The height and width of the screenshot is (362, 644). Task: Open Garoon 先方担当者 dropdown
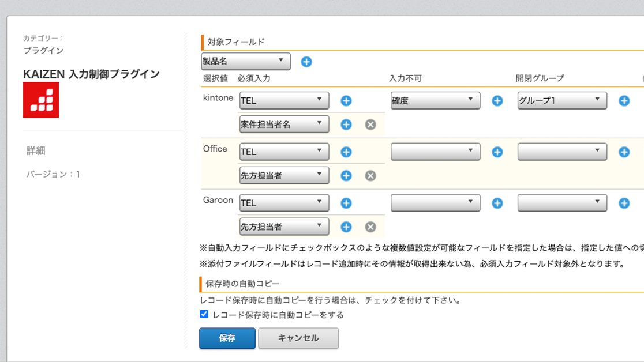pyautogui.click(x=284, y=227)
